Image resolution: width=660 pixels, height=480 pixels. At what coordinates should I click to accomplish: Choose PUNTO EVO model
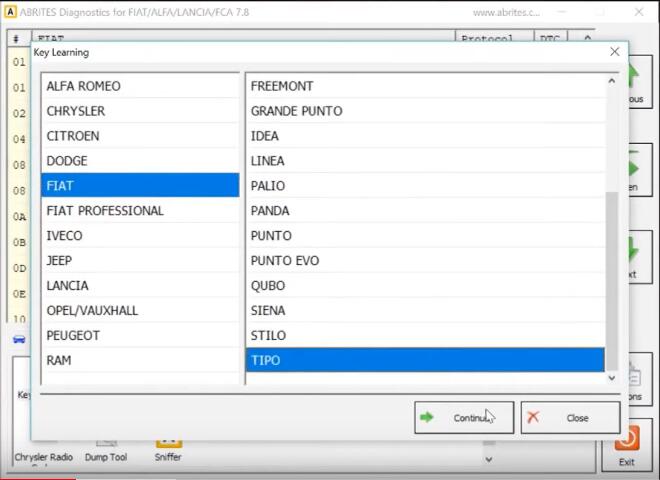[425, 260]
